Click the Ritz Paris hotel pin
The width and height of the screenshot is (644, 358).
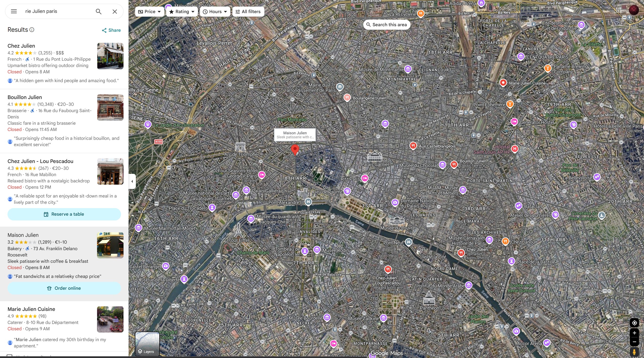365,178
